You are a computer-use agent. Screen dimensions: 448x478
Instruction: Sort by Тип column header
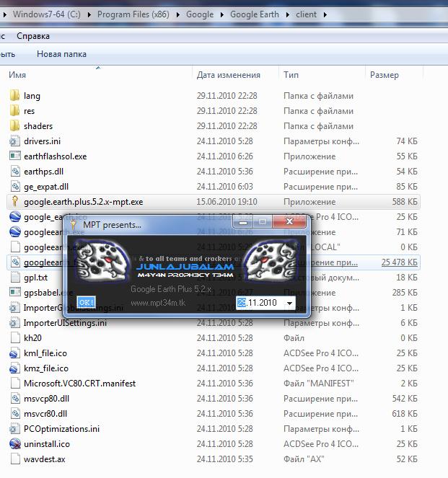point(291,75)
